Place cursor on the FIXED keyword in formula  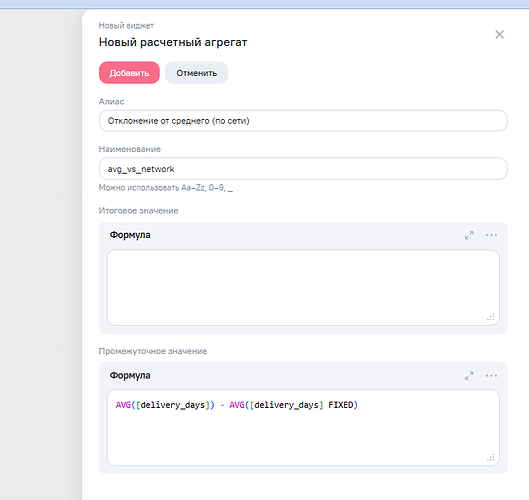(341, 405)
